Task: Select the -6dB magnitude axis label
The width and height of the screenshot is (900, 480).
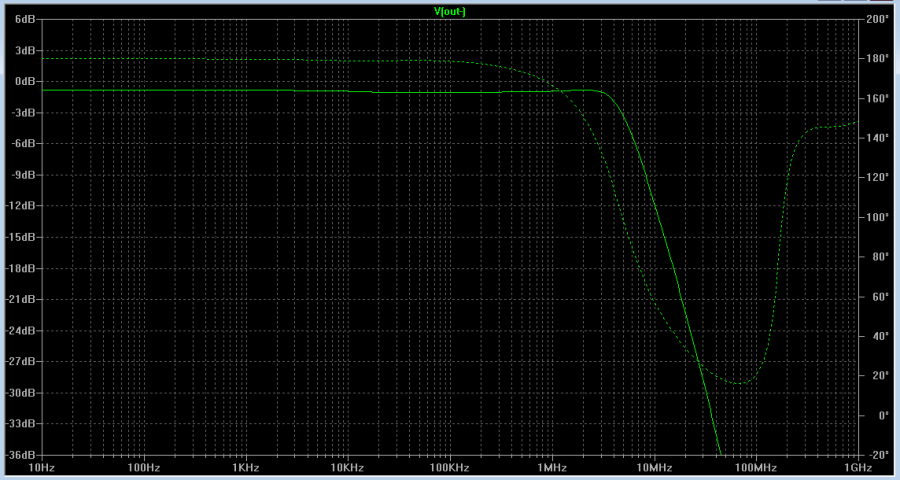Action: click(x=24, y=144)
